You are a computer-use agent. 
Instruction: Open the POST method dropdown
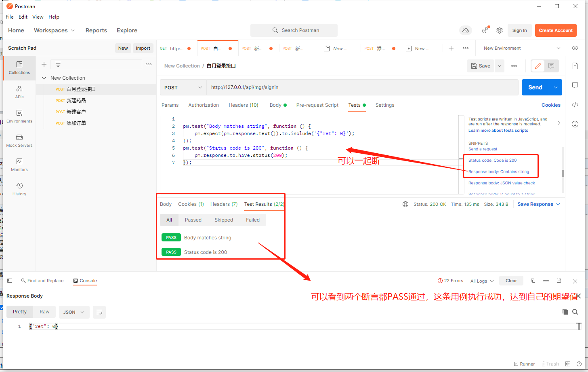coord(183,87)
